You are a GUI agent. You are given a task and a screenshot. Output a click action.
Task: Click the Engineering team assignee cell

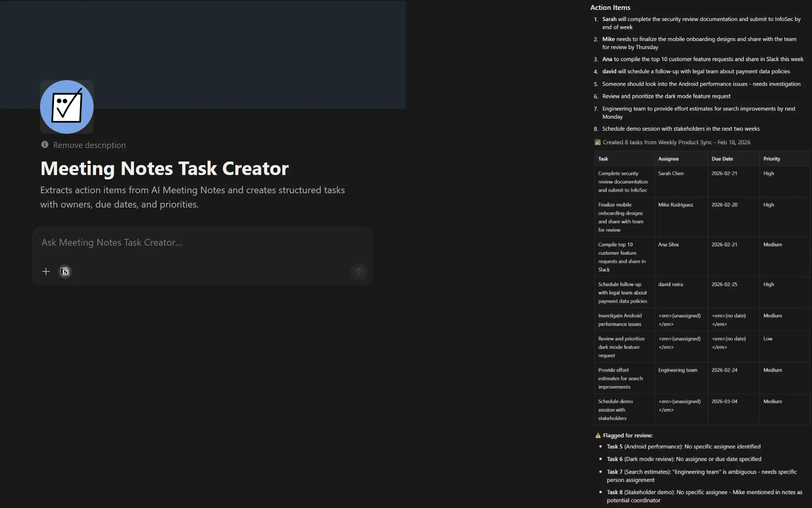pyautogui.click(x=677, y=370)
